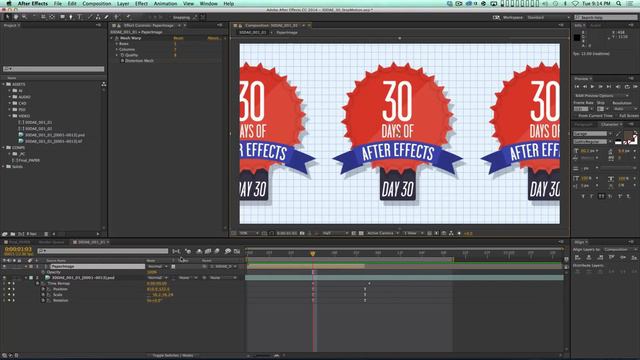Image resolution: width=640 pixels, height=360 pixels.
Task: Toggle Rotation stopwatch on layer 2
Action: pyautogui.click(x=43, y=300)
